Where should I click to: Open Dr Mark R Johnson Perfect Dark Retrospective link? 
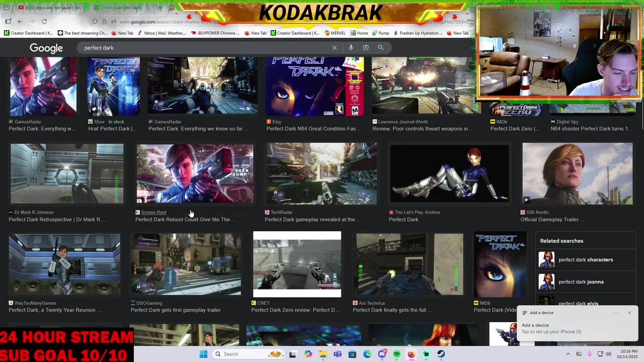57,219
